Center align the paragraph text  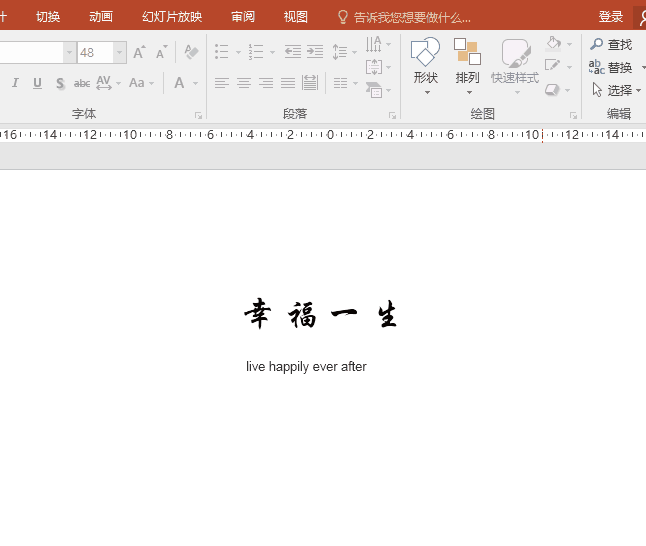click(244, 83)
